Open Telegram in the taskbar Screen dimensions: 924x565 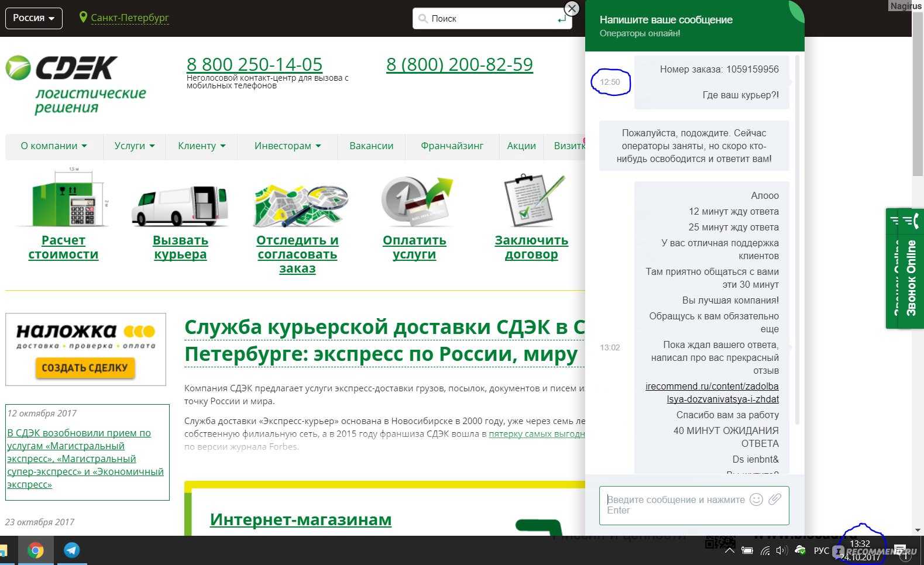(x=71, y=550)
